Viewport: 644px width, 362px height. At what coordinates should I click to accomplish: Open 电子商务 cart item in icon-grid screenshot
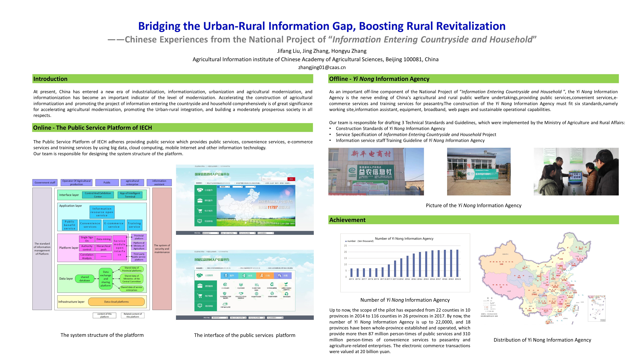coord(206,296)
